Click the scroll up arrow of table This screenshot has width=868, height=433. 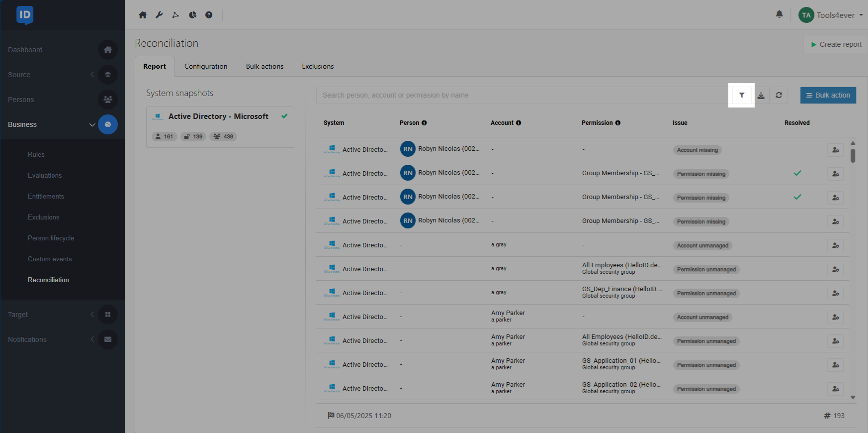pos(853,143)
